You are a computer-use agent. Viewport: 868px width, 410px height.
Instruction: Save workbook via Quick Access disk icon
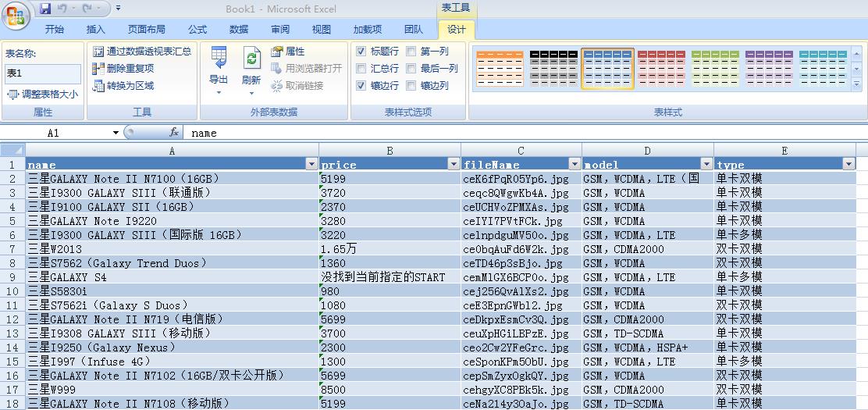pyautogui.click(x=45, y=9)
